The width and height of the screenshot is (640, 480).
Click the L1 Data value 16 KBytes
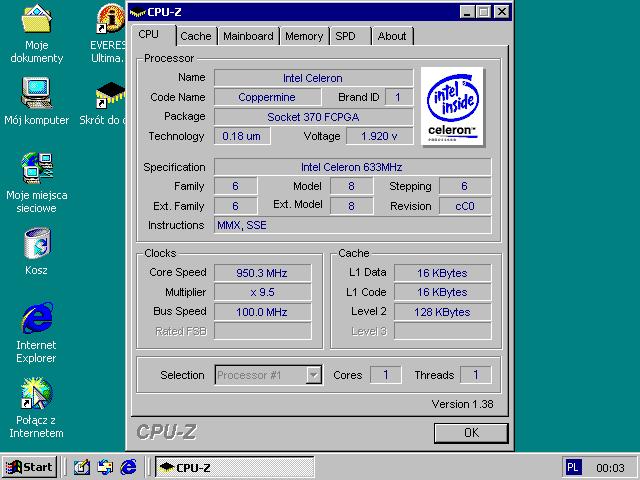coord(442,273)
